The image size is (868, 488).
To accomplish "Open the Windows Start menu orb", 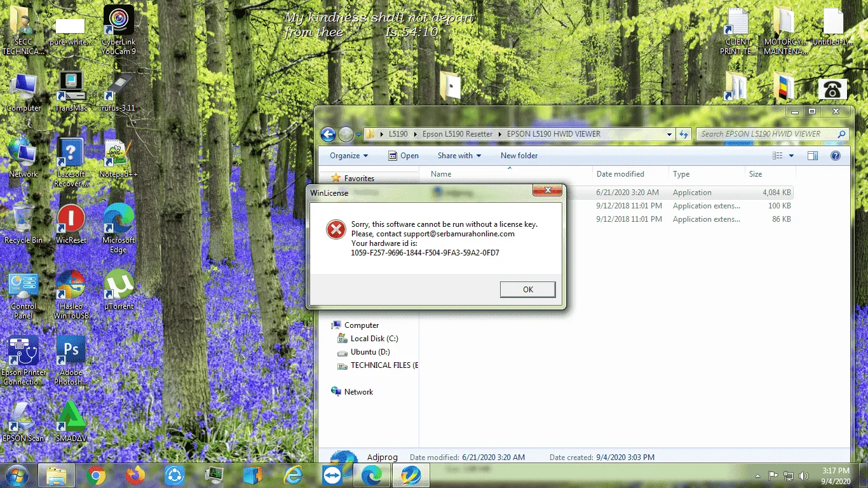I will coord(17,475).
